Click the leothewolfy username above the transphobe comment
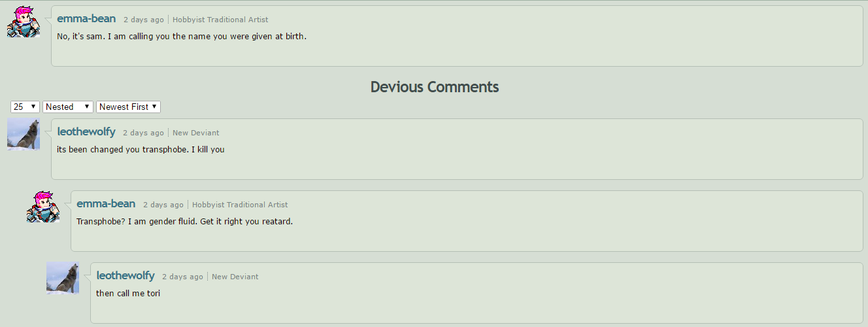The image size is (868, 327). 86,132
